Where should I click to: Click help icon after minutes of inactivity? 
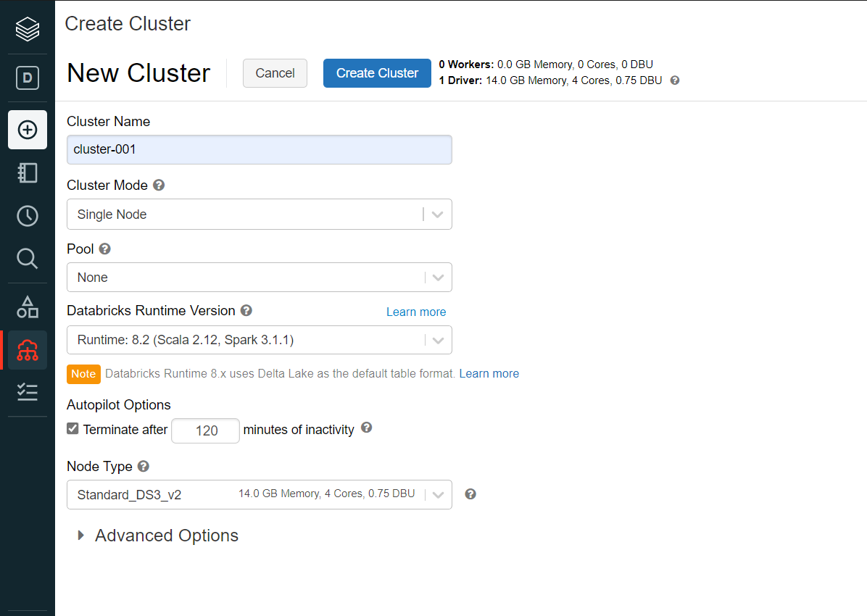[367, 428]
